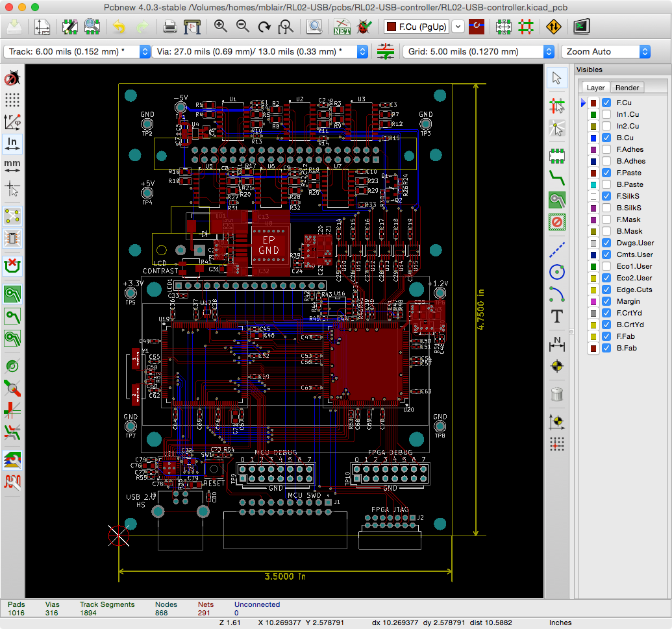Select the add footprint tool

click(556, 156)
